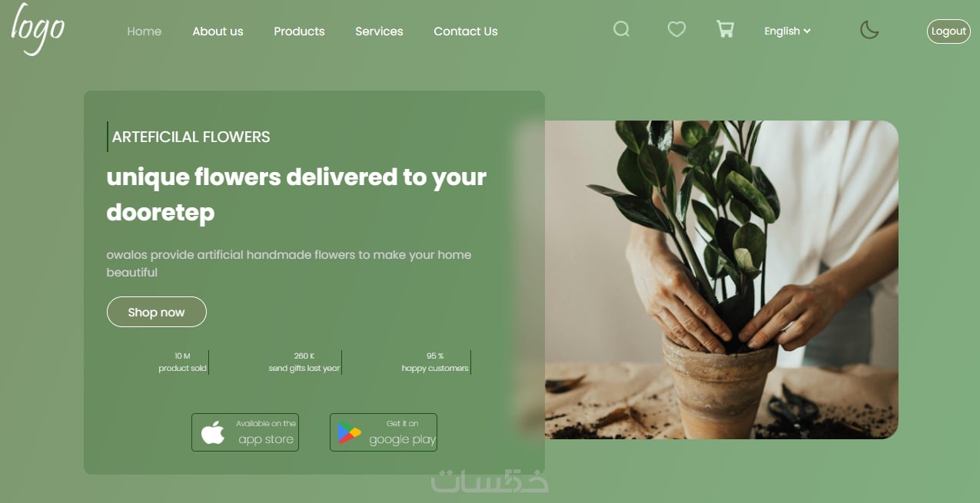Click the Google Play triangle icon
The height and width of the screenshot is (503, 980).
coord(350,433)
